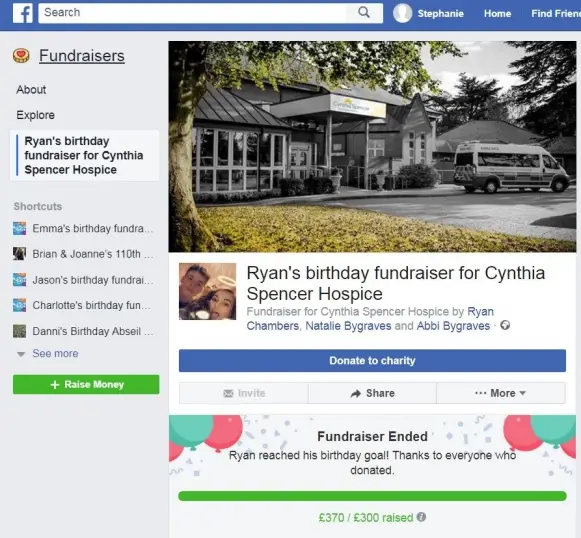Open the Explore section
Image resolution: width=581 pixels, height=538 pixels.
pyautogui.click(x=36, y=115)
